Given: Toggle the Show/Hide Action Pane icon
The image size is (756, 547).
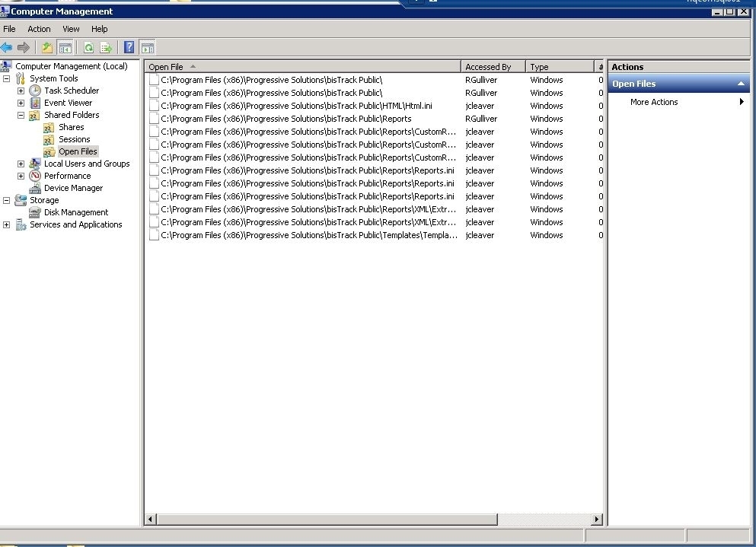Looking at the screenshot, I should 147,47.
